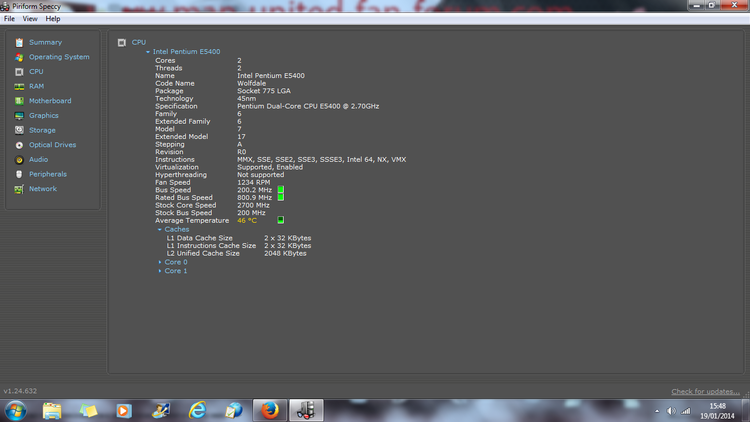Open the View menu
The width and height of the screenshot is (750, 422).
point(30,19)
